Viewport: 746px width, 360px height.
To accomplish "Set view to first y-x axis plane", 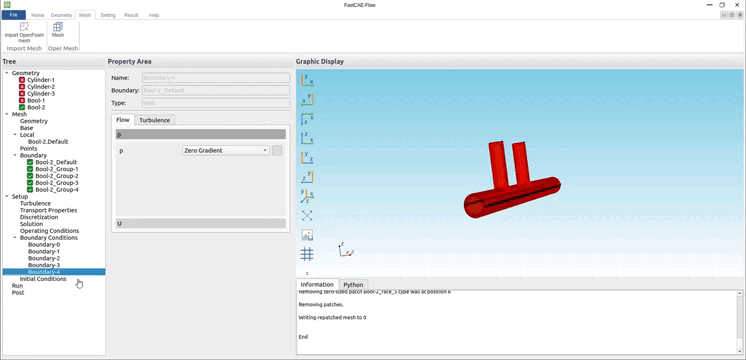I will click(307, 79).
